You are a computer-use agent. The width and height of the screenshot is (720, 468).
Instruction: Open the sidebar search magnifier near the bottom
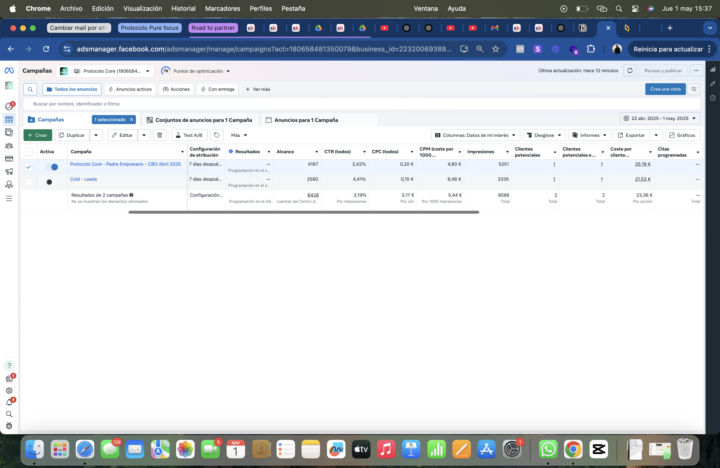tap(9, 414)
